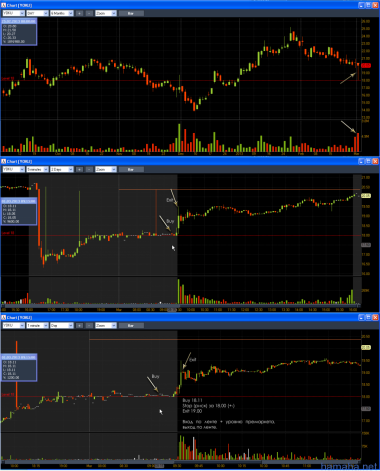Screen dimensions: 380x471
Task: Click the Bar button in the top chart toolbar
Action: [x=131, y=13]
